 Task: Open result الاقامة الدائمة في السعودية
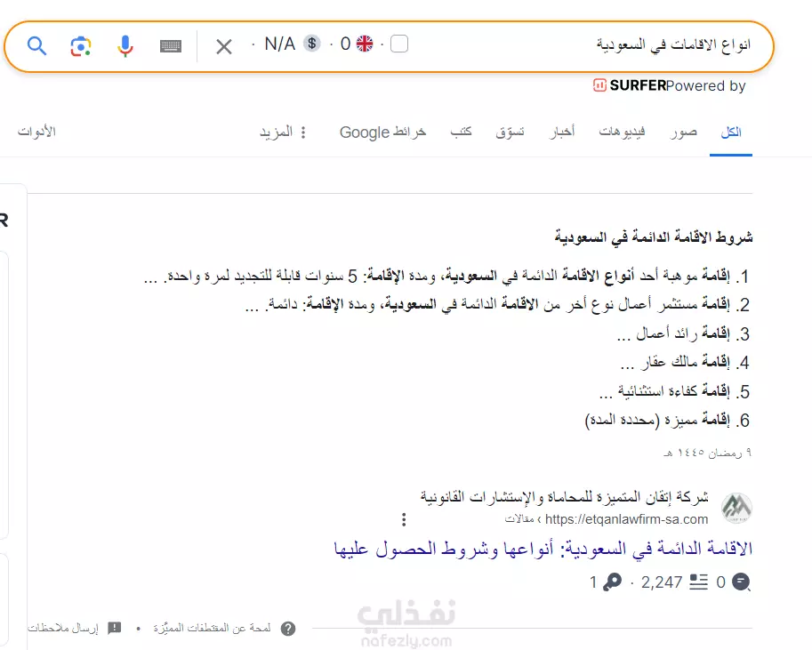[x=543, y=549]
